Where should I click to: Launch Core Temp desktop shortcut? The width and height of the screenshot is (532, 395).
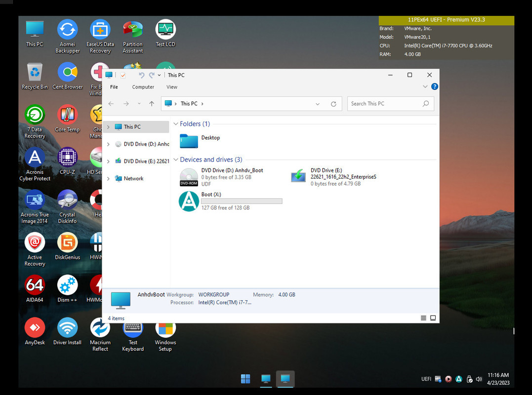click(x=67, y=118)
